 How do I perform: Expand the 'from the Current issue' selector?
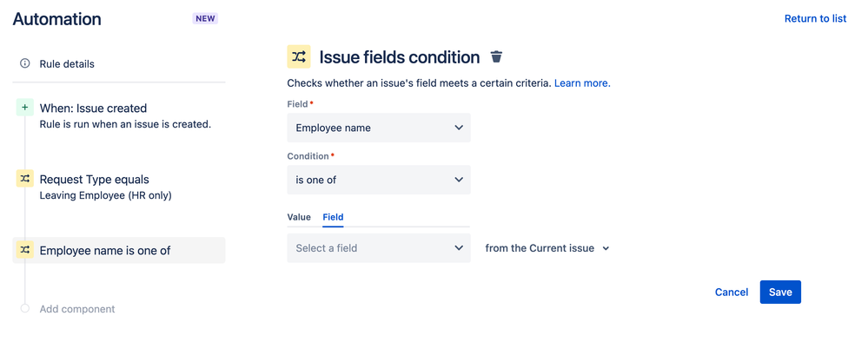(x=547, y=248)
